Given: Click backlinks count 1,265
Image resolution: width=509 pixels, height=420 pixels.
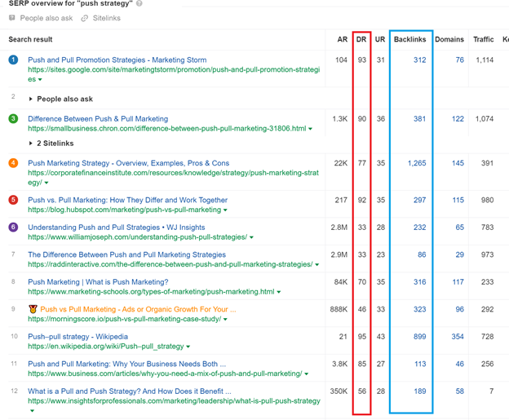Looking at the screenshot, I should tap(417, 163).
